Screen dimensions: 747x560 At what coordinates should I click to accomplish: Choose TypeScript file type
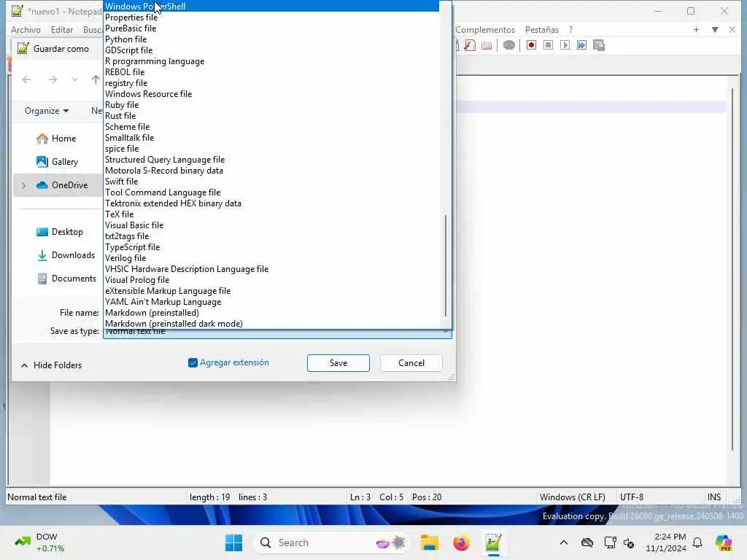271,248
